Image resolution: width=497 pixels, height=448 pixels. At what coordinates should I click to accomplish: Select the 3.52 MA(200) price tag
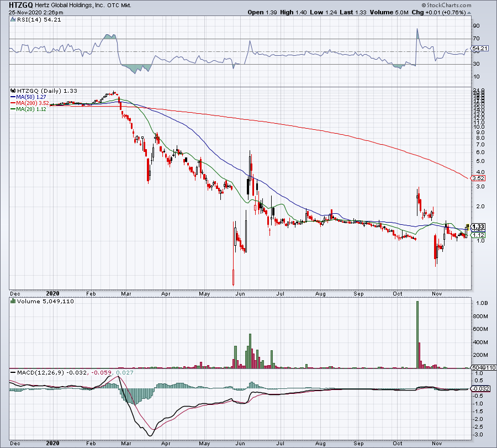479,178
